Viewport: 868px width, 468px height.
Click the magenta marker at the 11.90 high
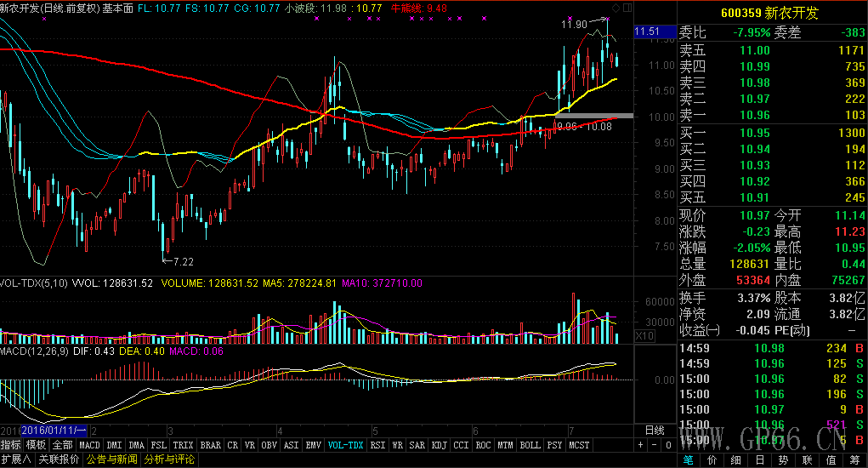(x=607, y=19)
